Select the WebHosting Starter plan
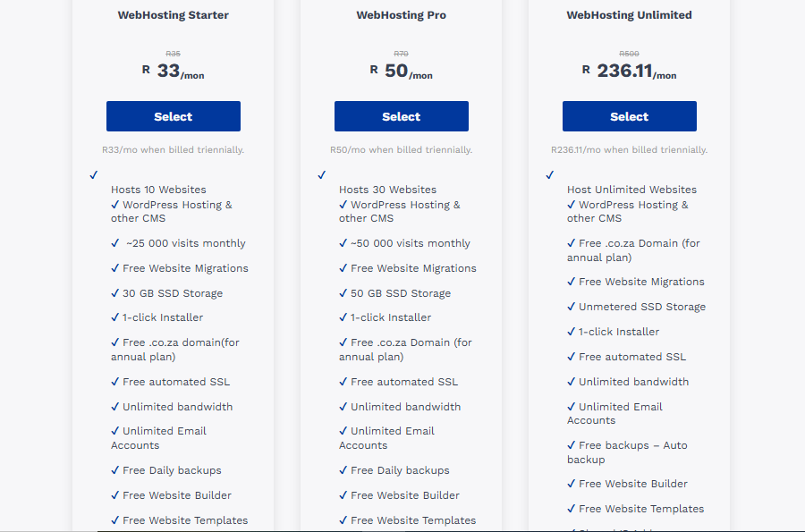This screenshot has height=532, width=805. [173, 116]
